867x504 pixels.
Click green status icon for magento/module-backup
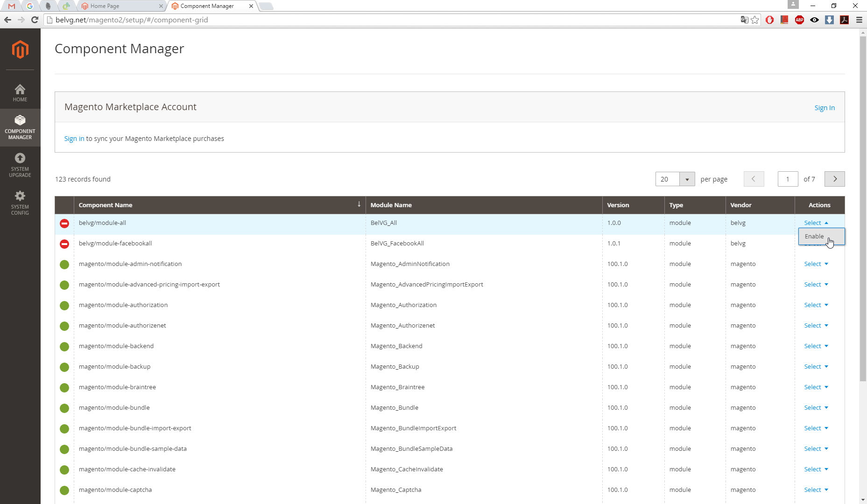[x=64, y=367]
